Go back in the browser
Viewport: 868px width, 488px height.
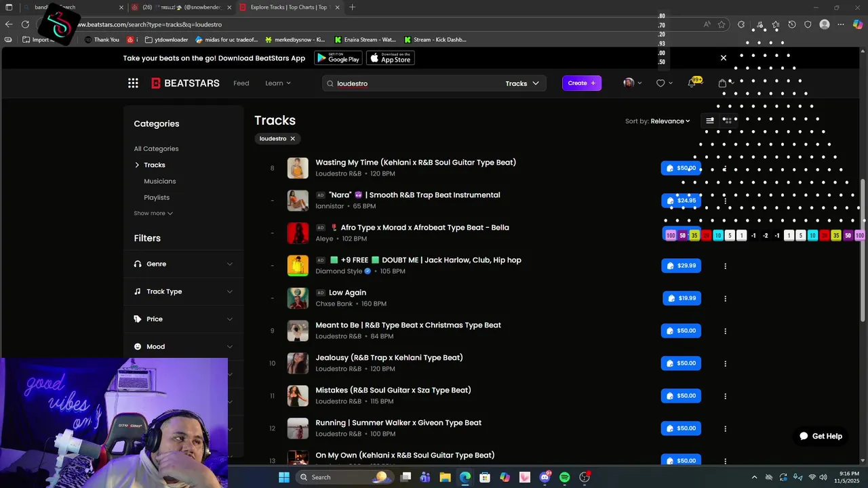point(9,24)
